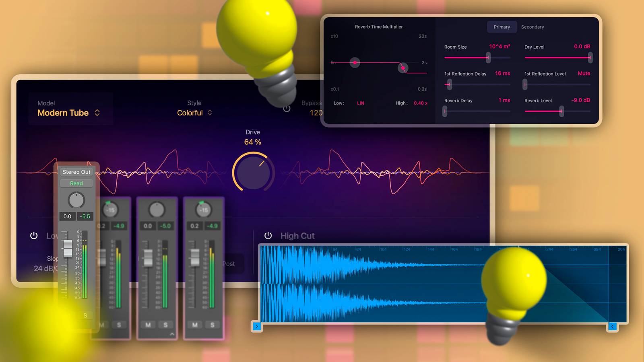Click a node on the Reverb Time Multiplier curve
644x362 pixels.
click(355, 63)
